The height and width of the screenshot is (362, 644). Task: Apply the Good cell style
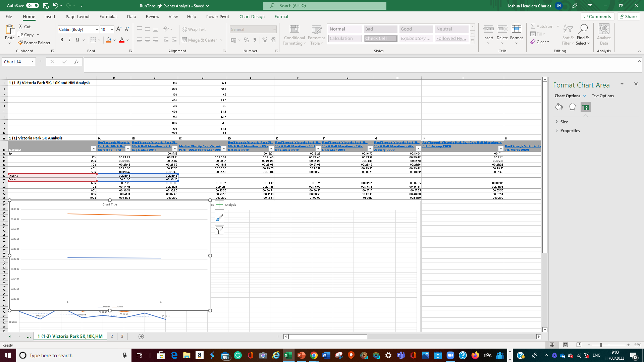[x=416, y=29]
